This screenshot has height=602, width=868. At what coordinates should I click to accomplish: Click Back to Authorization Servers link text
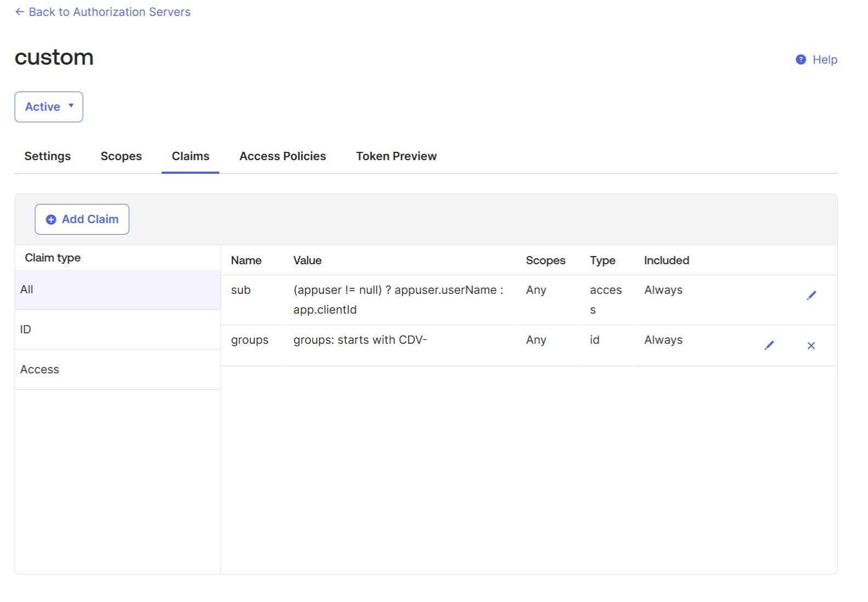tap(110, 12)
